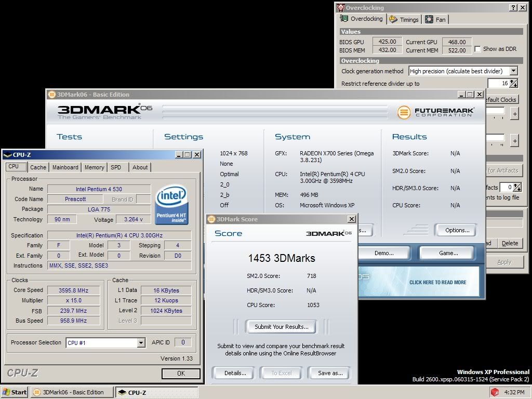
Task: Click the 3DMark06 logo in main window
Action: coord(104,111)
